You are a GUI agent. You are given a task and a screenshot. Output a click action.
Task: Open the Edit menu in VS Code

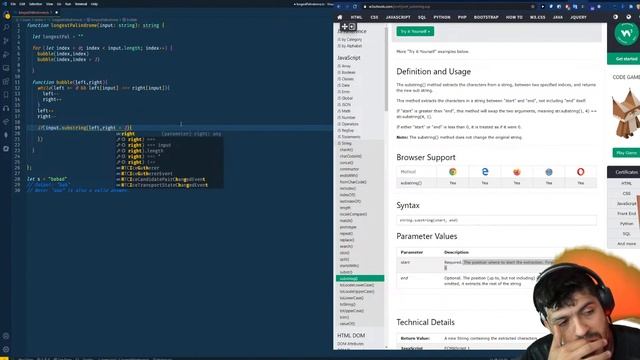coord(22,4)
